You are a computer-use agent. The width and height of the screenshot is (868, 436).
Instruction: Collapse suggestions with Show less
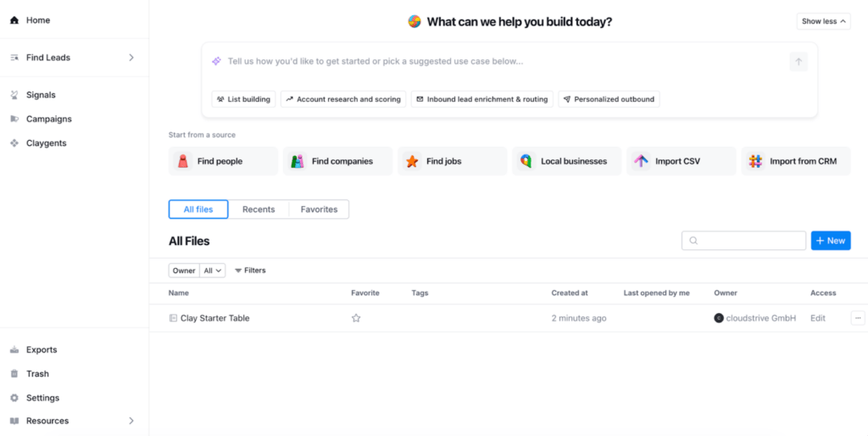(x=823, y=21)
